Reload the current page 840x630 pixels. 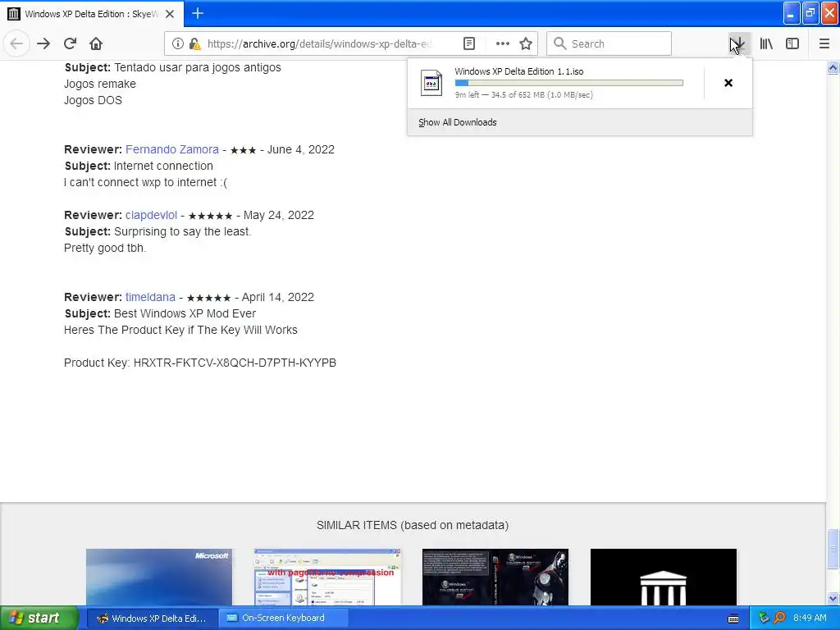tap(70, 43)
